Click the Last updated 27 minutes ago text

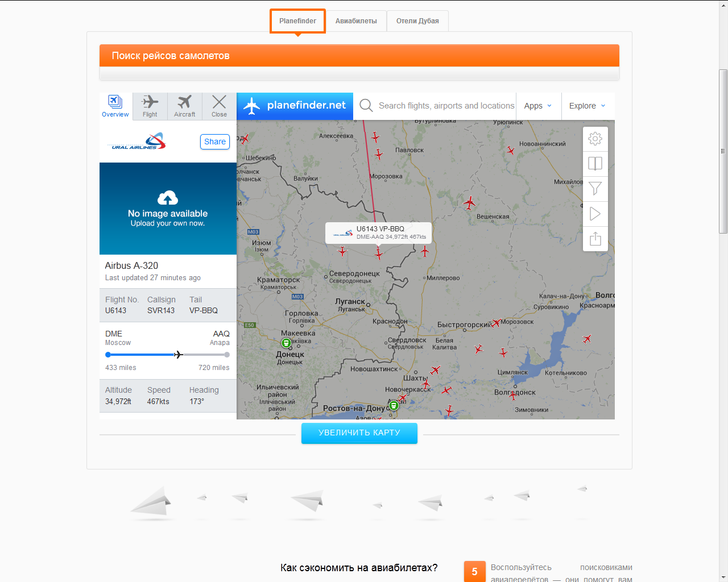(153, 278)
